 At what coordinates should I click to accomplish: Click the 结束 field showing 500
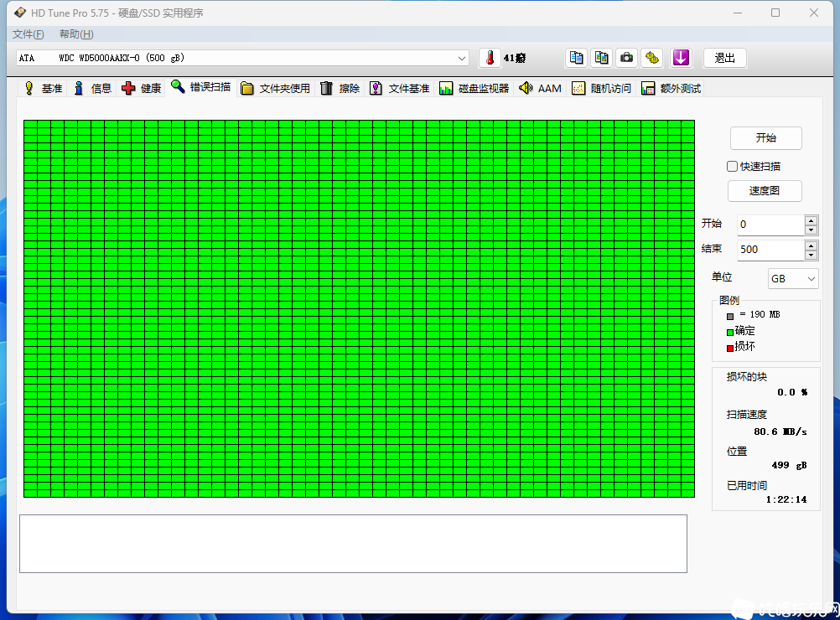pyautogui.click(x=770, y=250)
